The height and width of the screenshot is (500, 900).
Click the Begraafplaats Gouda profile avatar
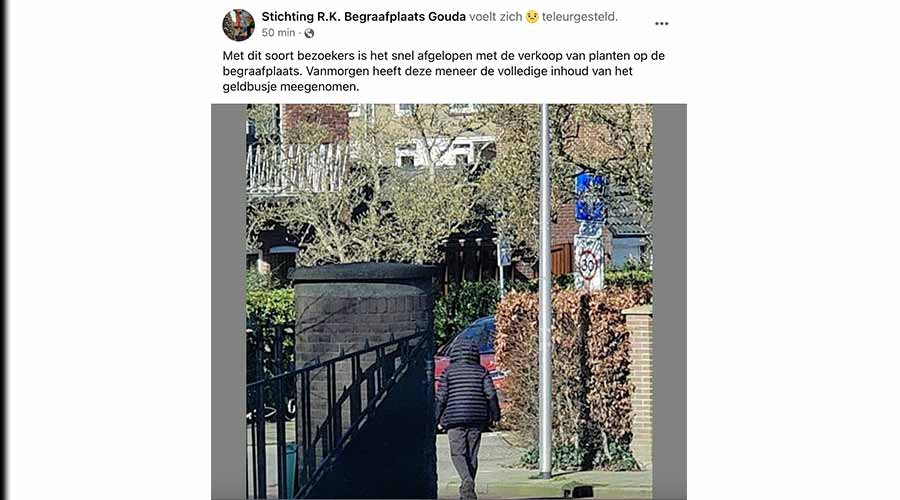[238, 25]
